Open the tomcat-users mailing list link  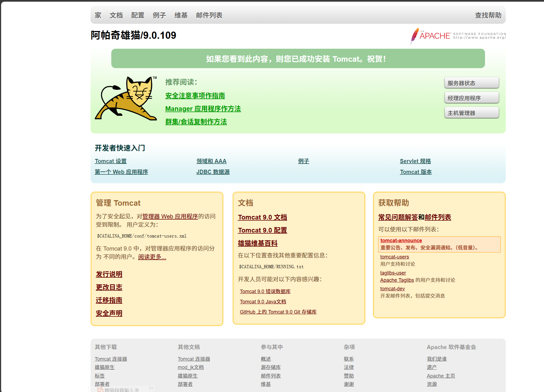(395, 257)
